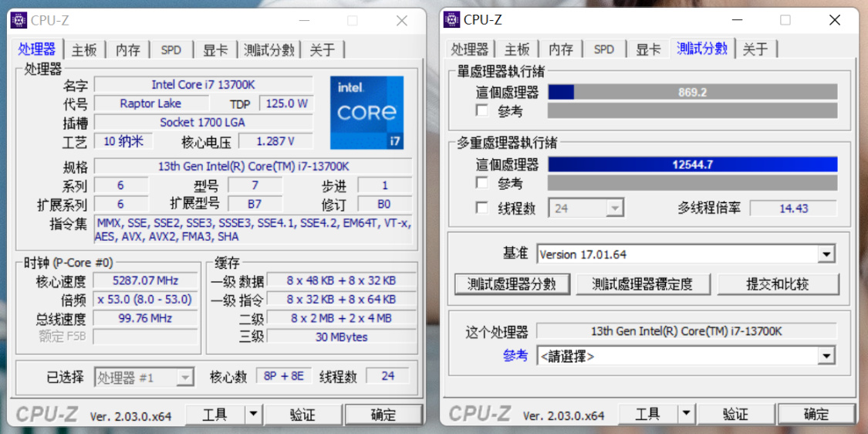Screen dimensions: 868x434
Task: Click the multi thread score bar 12544.7
Action: 693,164
